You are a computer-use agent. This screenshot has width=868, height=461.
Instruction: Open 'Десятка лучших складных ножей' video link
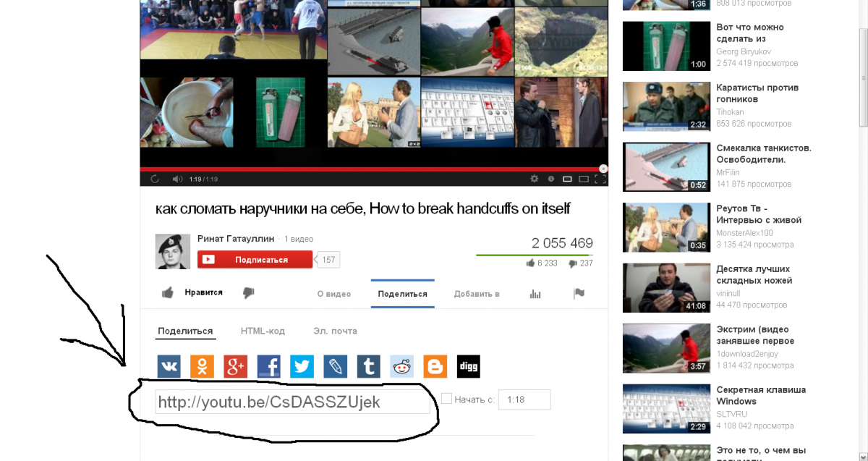click(x=754, y=274)
